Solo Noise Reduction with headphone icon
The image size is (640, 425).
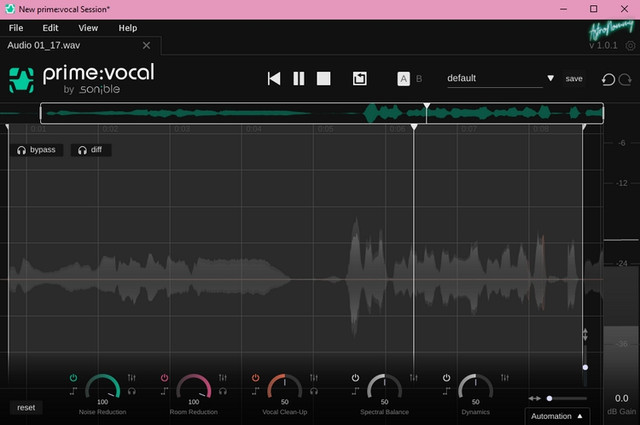(131, 391)
